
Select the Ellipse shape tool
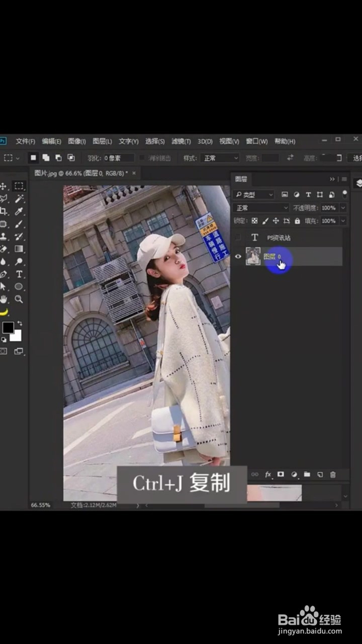point(19,286)
